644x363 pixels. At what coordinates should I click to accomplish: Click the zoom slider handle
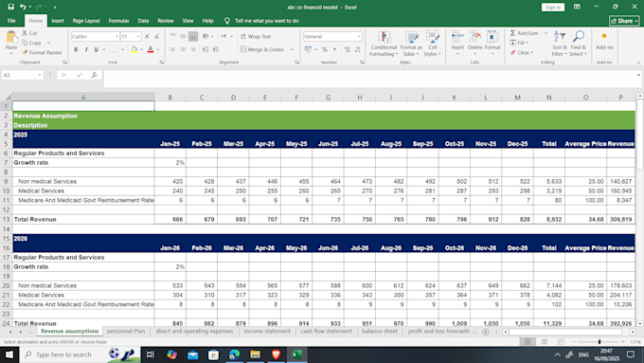[599, 341]
